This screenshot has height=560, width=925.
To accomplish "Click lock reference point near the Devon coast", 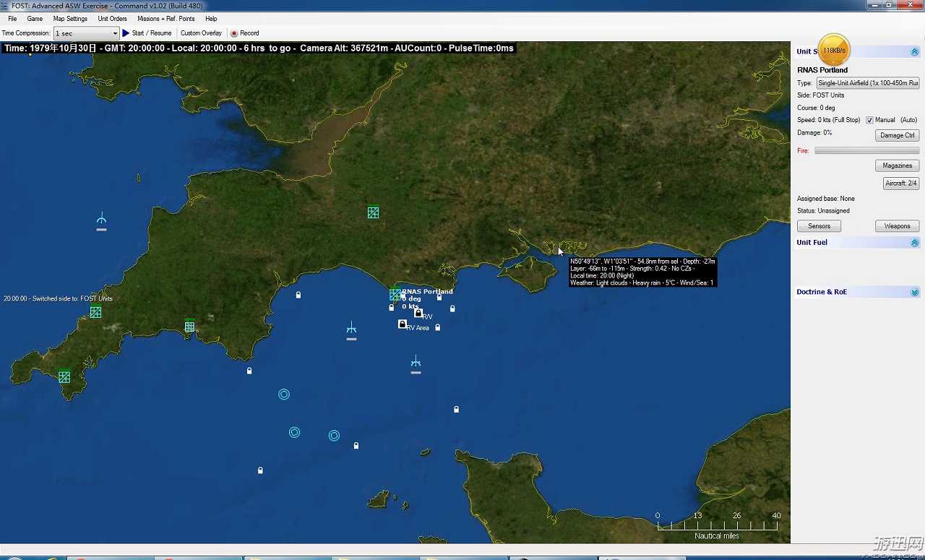I will pos(298,295).
